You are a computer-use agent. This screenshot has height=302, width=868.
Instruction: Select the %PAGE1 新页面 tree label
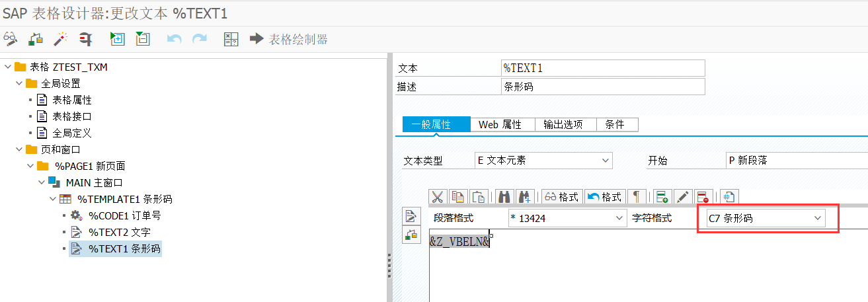pyautogui.click(x=90, y=166)
